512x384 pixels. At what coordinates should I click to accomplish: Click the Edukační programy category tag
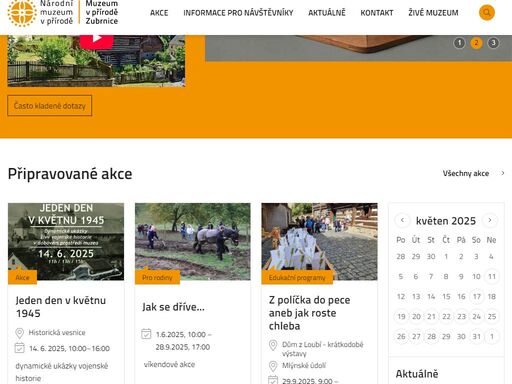(x=297, y=277)
